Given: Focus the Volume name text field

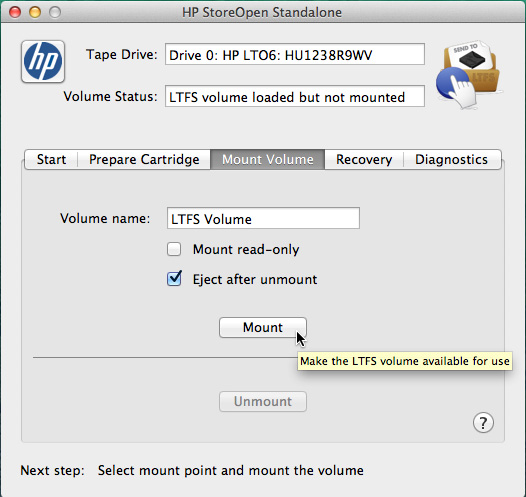Looking at the screenshot, I should (263, 218).
